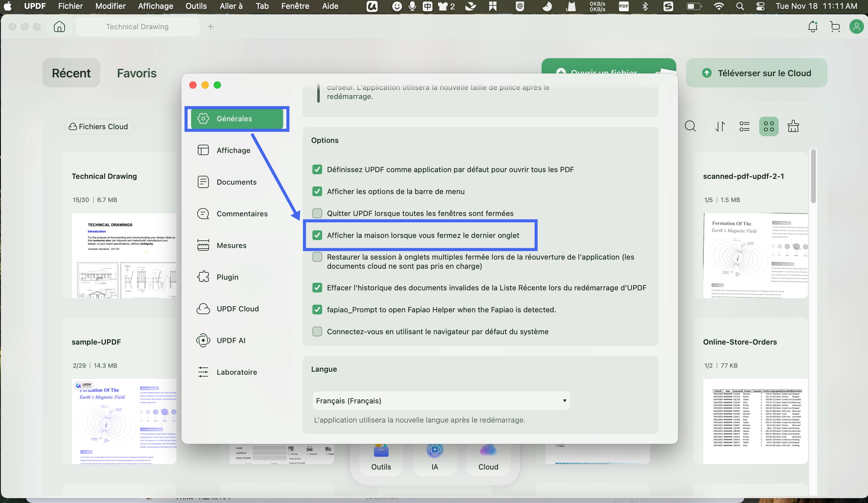Click the search magnifier in file list

(x=690, y=126)
